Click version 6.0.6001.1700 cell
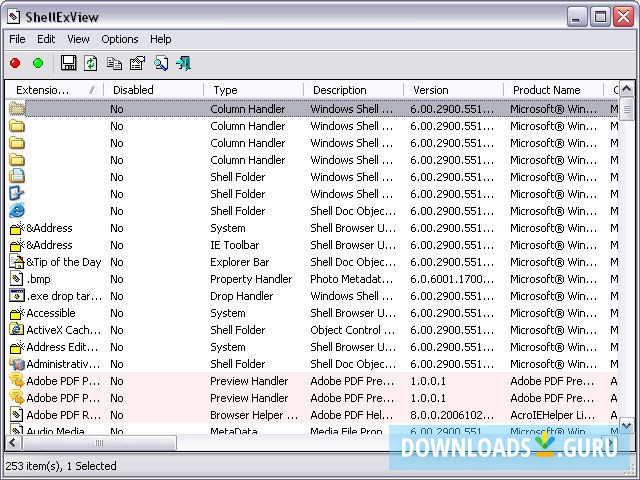This screenshot has width=640, height=480. point(452,279)
